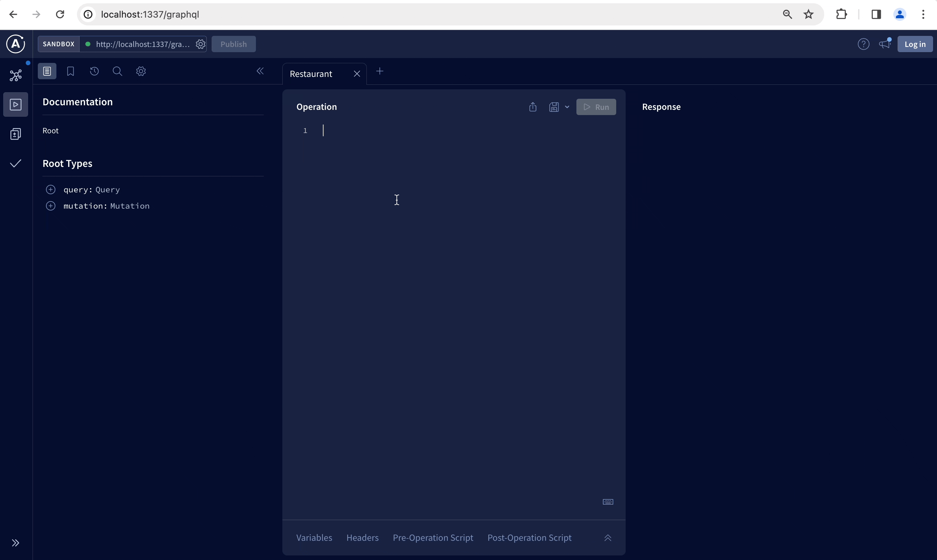Image resolution: width=937 pixels, height=560 pixels.
Task: Open the Explorer settings gear
Action: pos(141,71)
